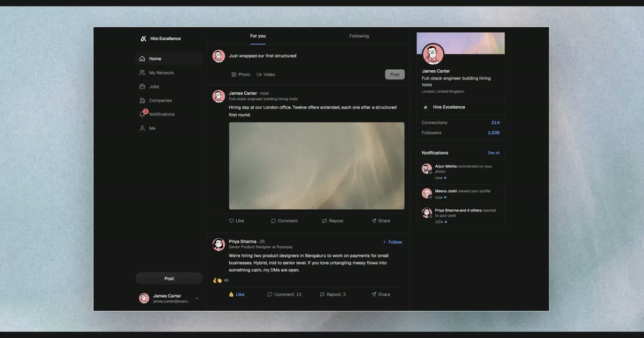
Task: Click the My Network people icon
Action: click(x=142, y=72)
